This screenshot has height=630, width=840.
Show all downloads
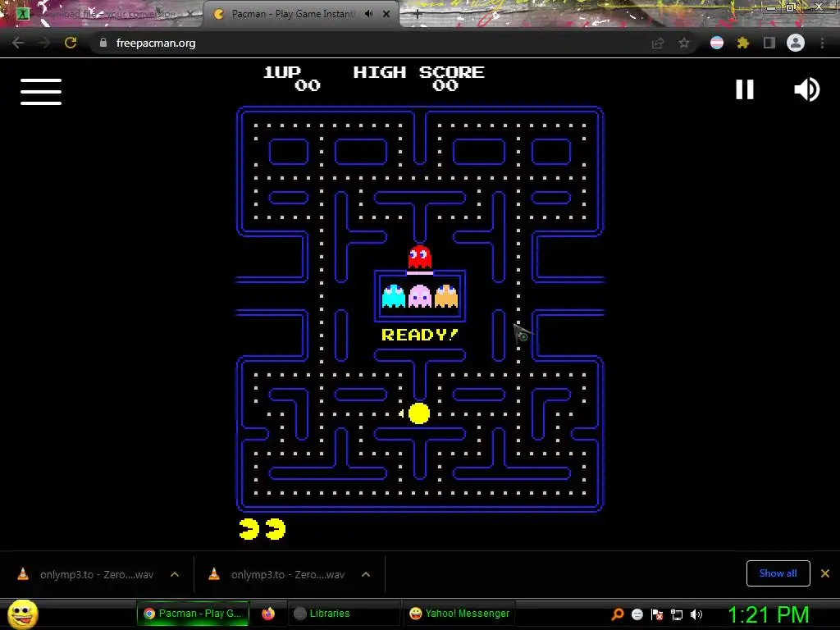[x=778, y=573]
